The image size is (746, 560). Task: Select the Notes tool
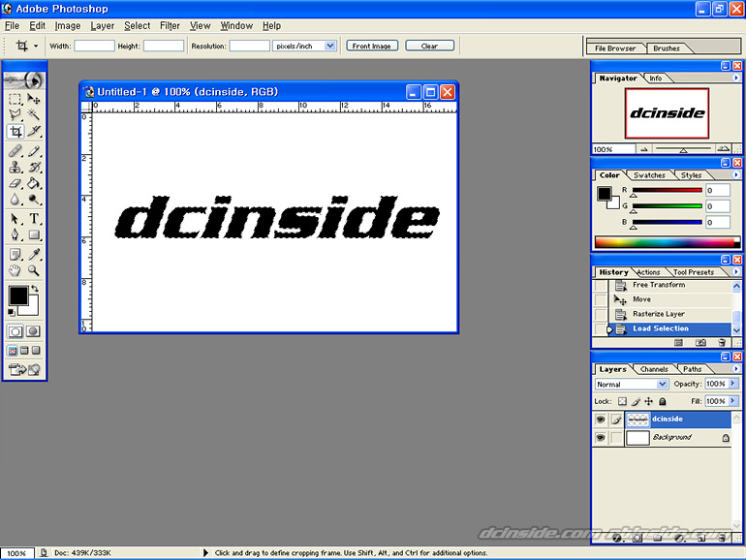[x=16, y=255]
